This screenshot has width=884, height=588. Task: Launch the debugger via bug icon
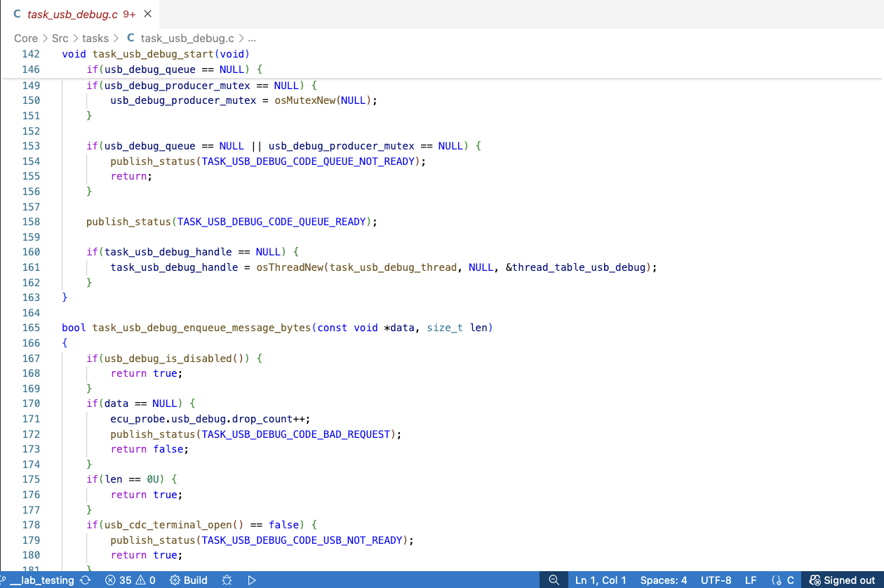[x=227, y=580]
